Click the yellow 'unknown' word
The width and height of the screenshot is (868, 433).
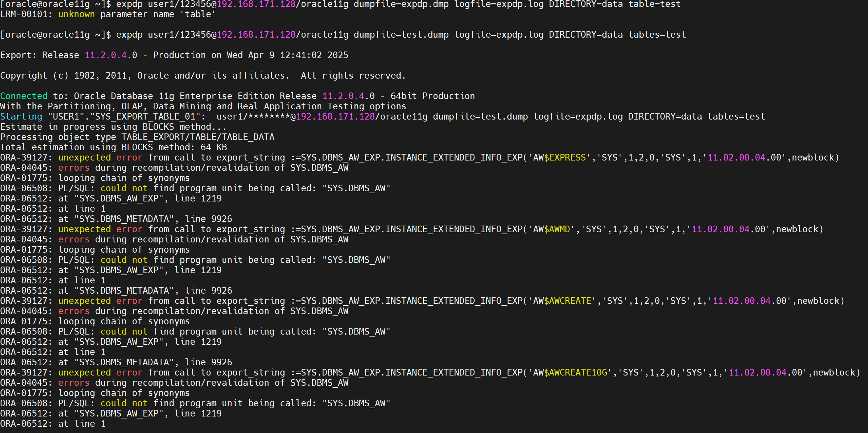point(76,15)
